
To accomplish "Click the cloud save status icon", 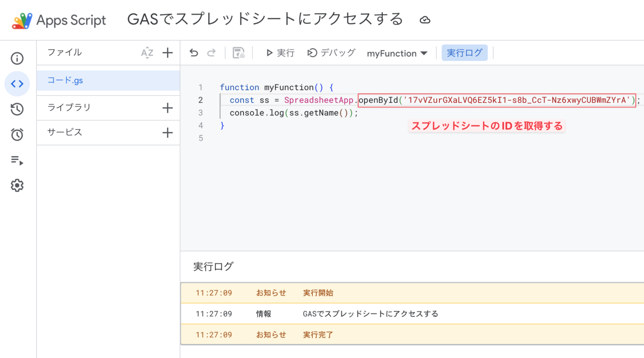I will click(x=425, y=20).
